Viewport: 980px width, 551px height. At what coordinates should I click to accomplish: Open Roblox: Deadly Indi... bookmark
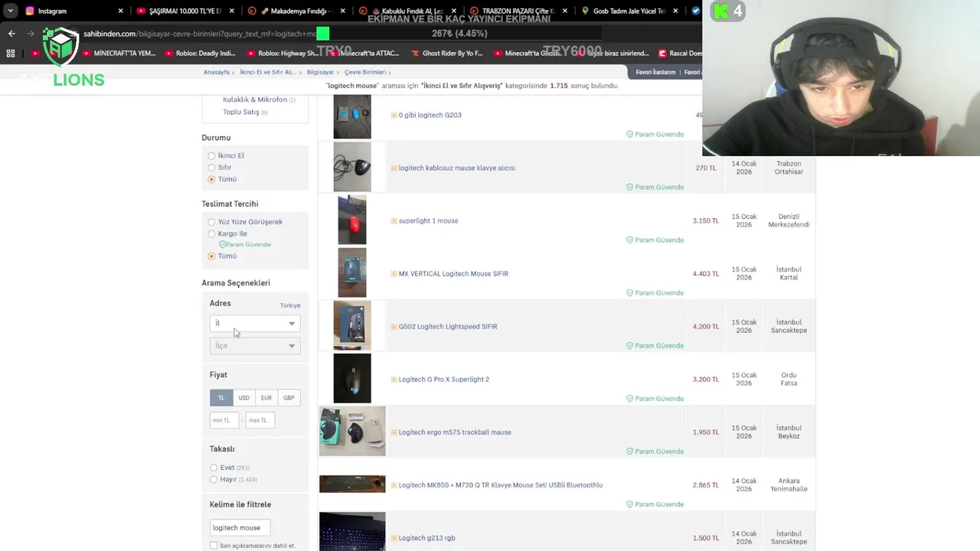pos(200,54)
